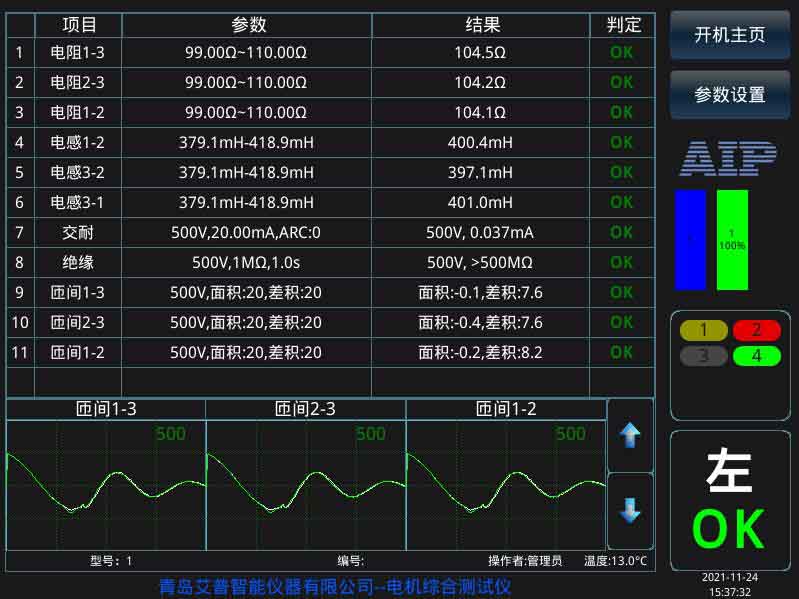Open the 参数设置 parameter settings
Viewport: 799px width, 599px height.
pos(729,95)
